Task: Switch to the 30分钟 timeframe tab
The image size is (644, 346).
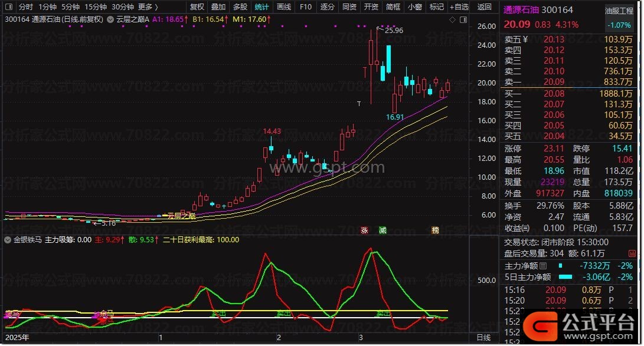Action: tap(122, 7)
